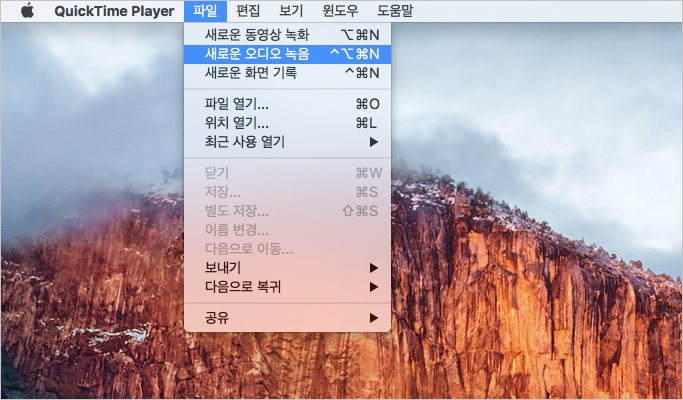
Task: Expand the 보내기 submenu
Action: [x=287, y=268]
